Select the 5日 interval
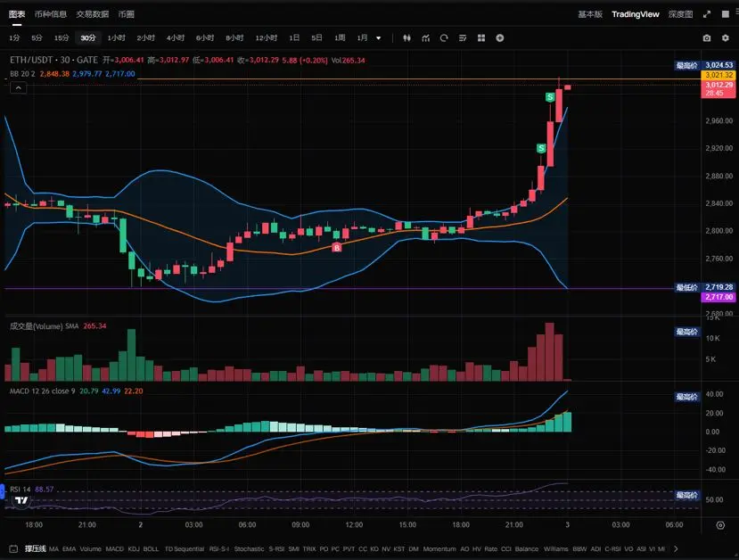 [316, 37]
